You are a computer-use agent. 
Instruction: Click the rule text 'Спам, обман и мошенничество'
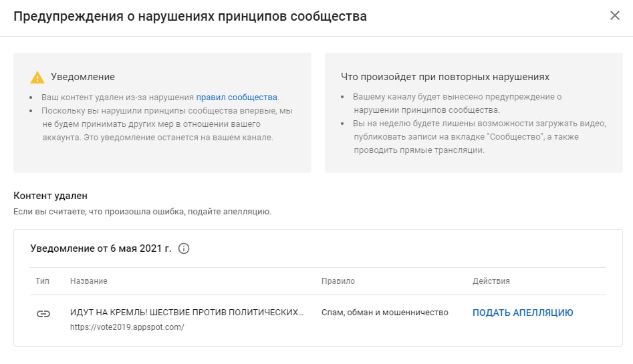385,313
